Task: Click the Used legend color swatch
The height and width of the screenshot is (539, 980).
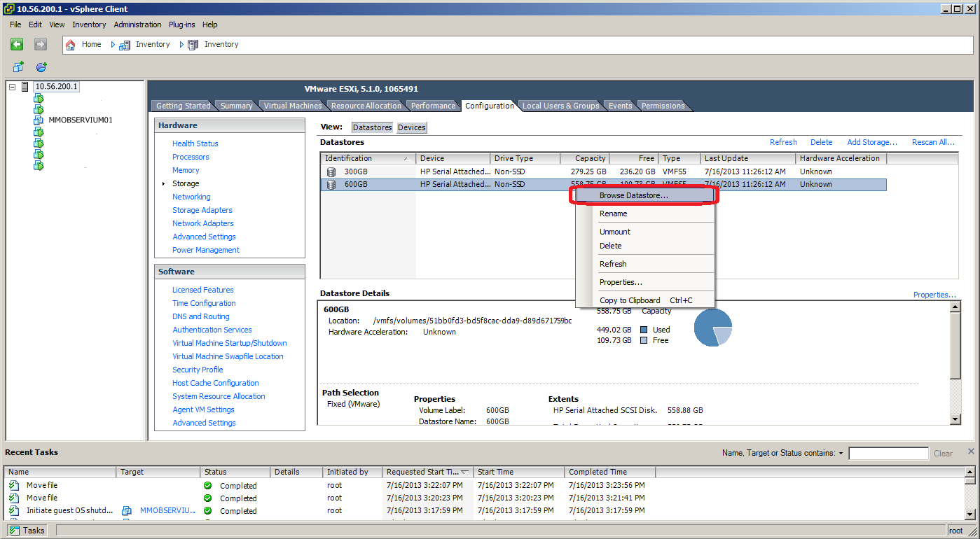Action: coord(644,330)
